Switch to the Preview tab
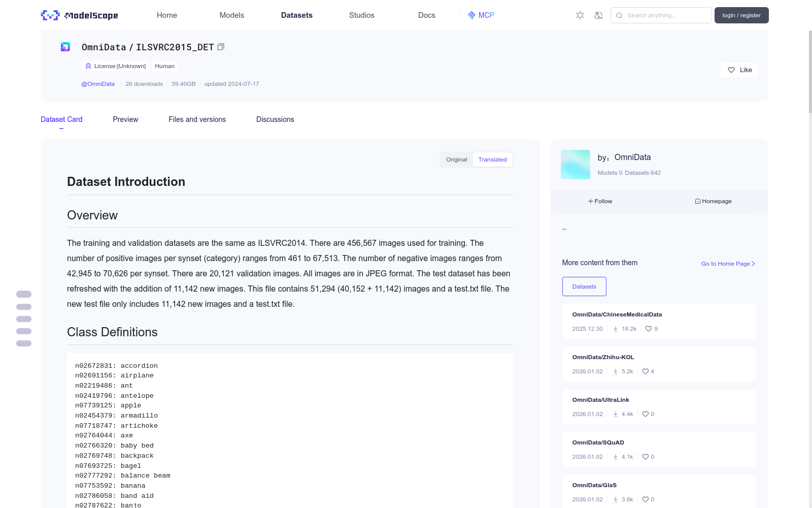Viewport: 812px width, 508px height. (125, 119)
